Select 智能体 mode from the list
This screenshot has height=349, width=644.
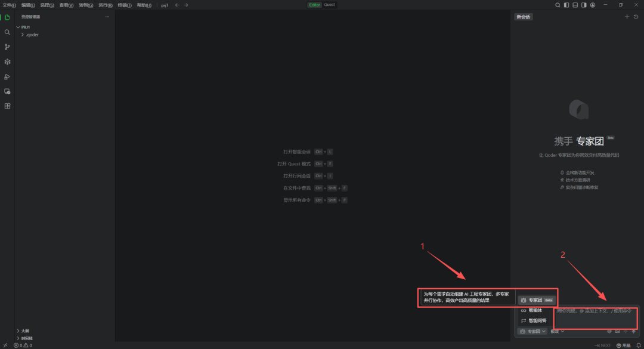(x=535, y=310)
